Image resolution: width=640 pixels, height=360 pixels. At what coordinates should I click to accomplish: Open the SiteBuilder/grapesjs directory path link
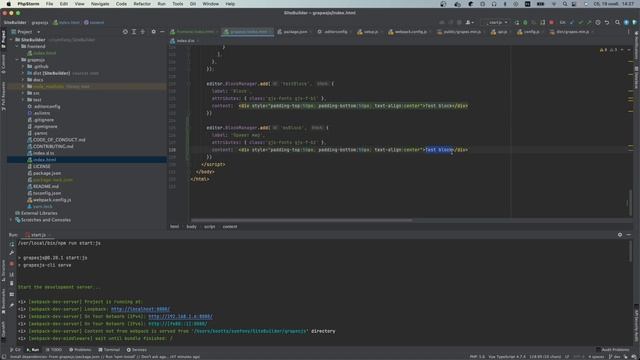(x=250, y=331)
